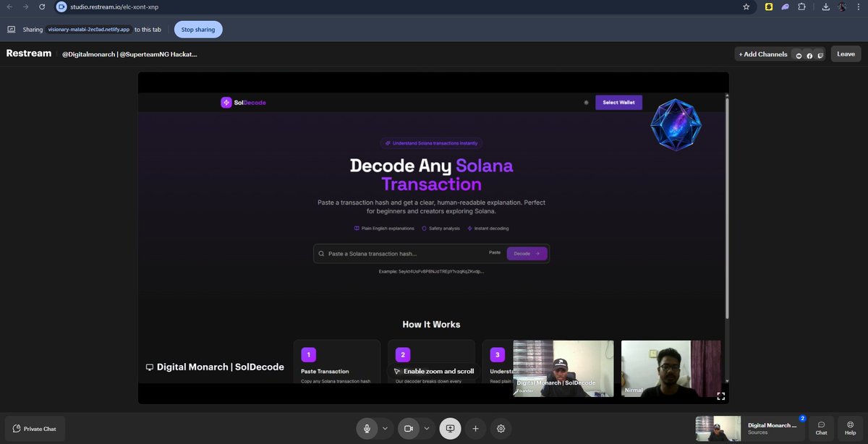Toggle the theme sun icon in SolDecode
The image size is (868, 444).
coord(586,103)
